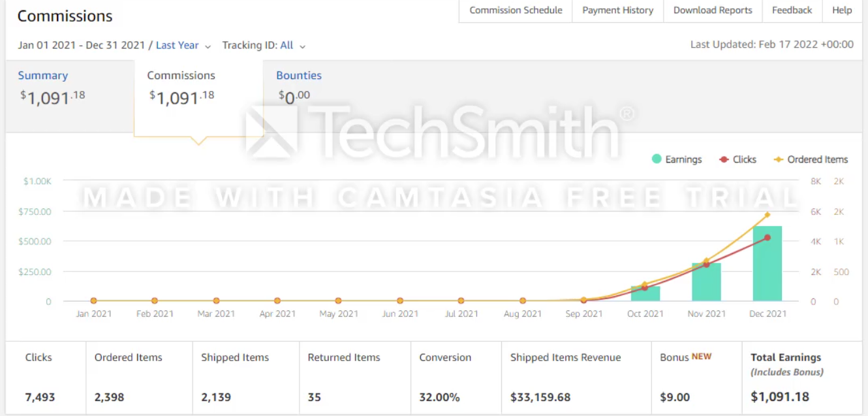Click the Mar 2021 axis label
Image resolution: width=868 pixels, height=416 pixels.
point(216,313)
